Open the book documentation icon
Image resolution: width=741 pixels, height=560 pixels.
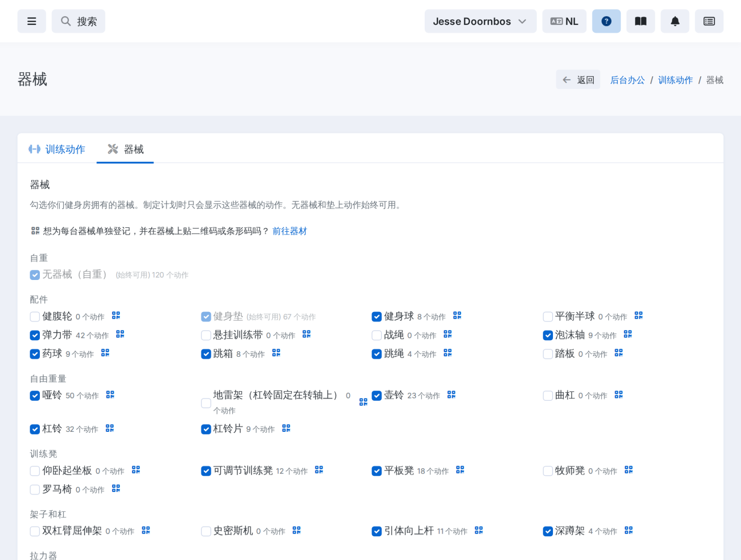coord(641,21)
